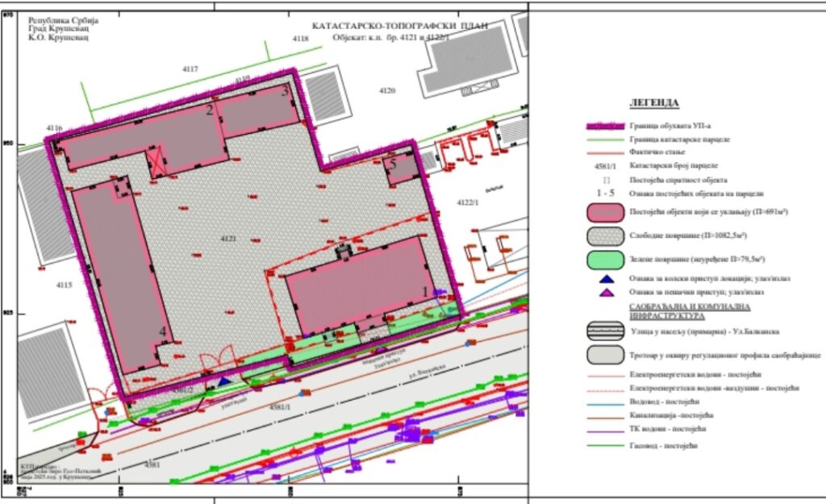
Task: Click the pink existing-objects legend swatch
Action: pyautogui.click(x=605, y=212)
